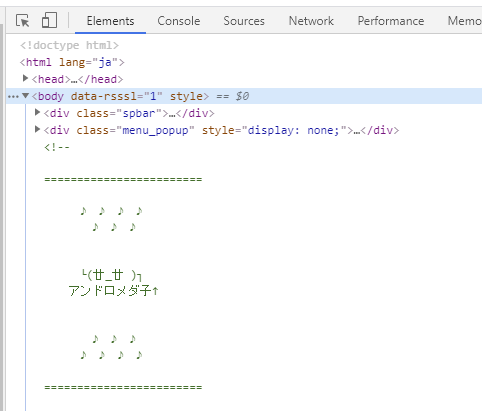
Task: Click the "menu_popup" class attribute value
Action: tap(155, 130)
